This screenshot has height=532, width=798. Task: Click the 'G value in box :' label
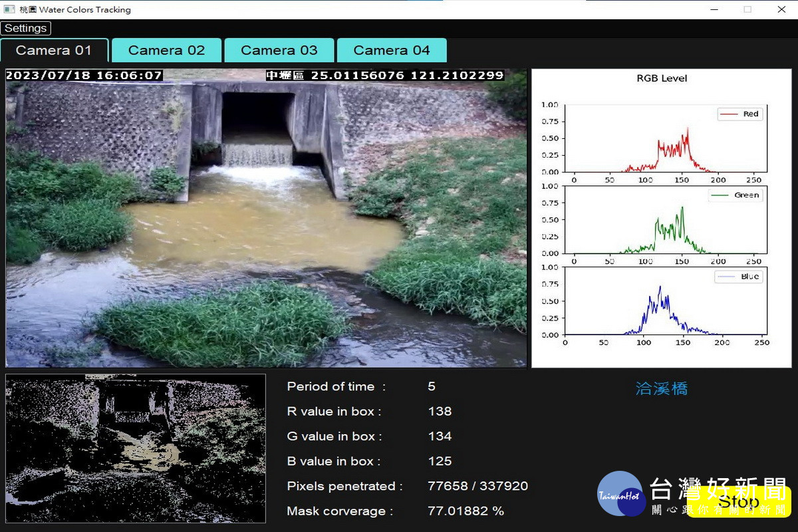[x=334, y=436]
